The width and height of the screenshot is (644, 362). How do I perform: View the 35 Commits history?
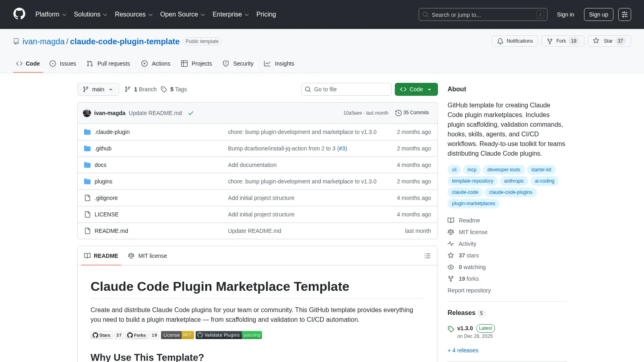(412, 113)
